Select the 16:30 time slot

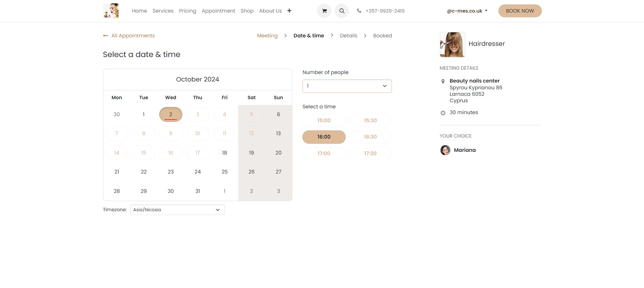(370, 137)
